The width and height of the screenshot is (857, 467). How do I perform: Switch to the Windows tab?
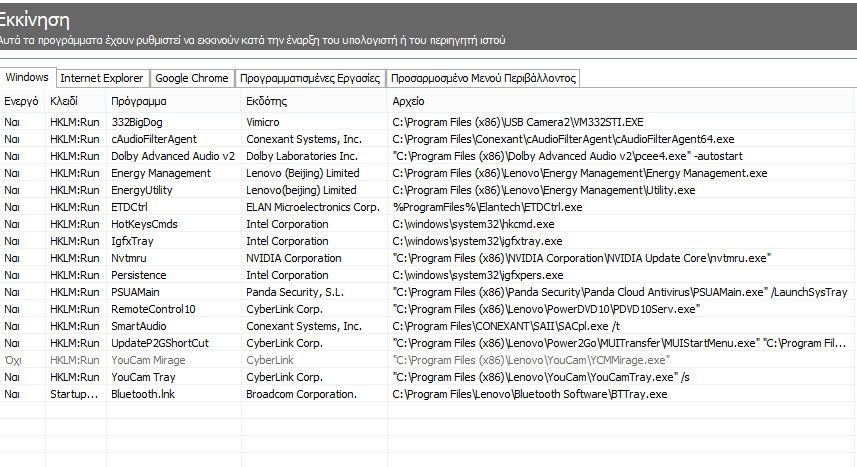point(27,77)
